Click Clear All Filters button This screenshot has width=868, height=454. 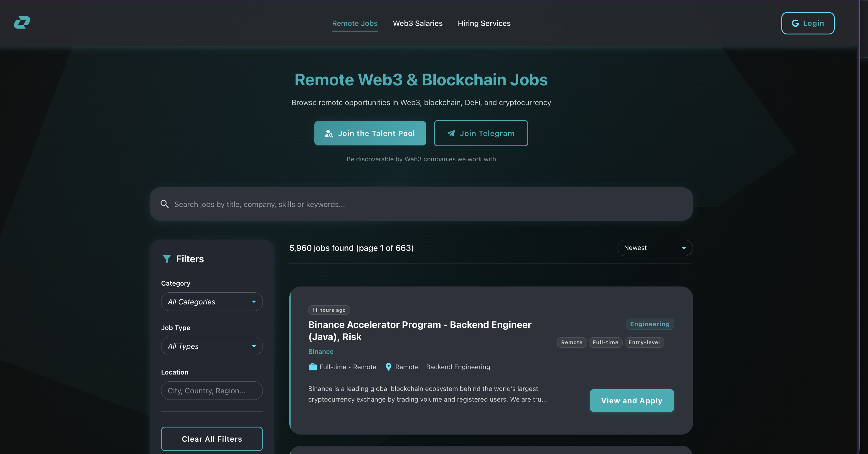click(x=212, y=439)
